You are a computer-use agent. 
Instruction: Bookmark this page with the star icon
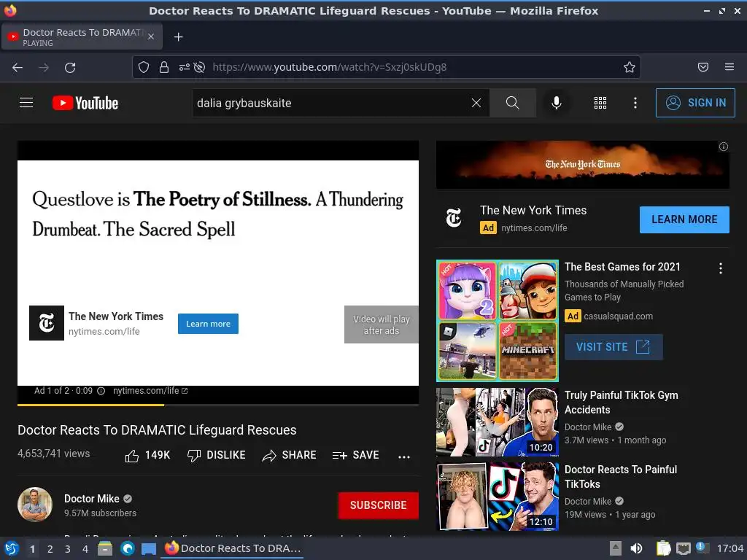(630, 67)
